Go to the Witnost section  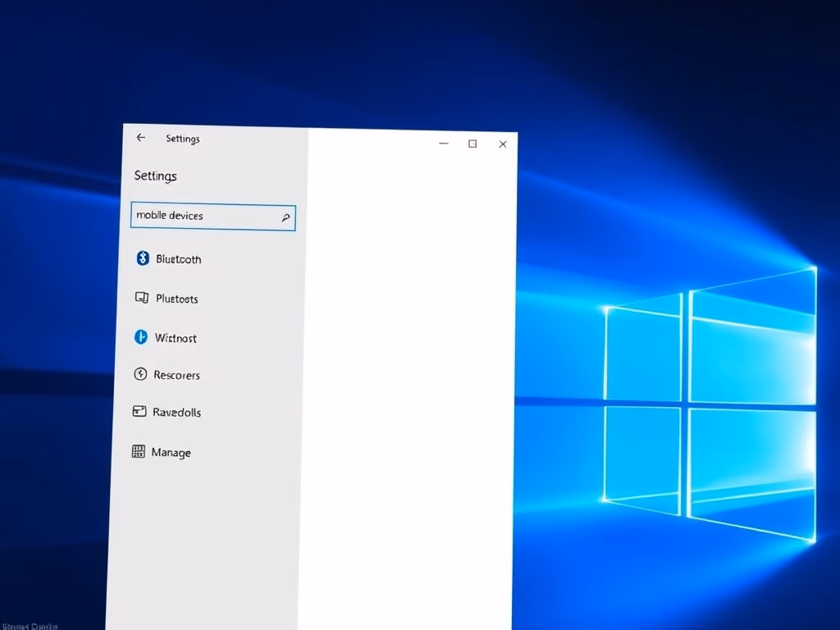(x=176, y=338)
